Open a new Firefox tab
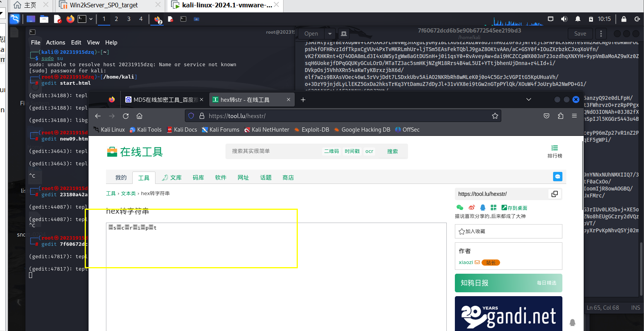 point(303,100)
